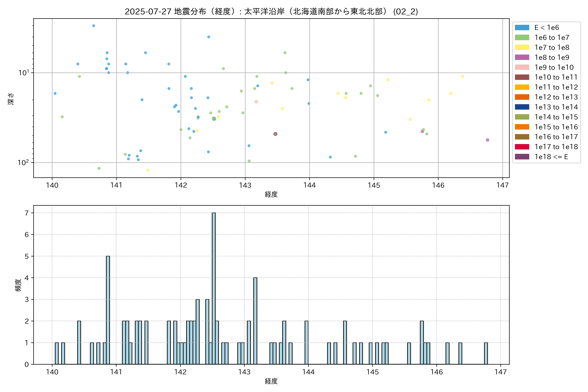Click the pink '1e9 to 1e10' legend swatch
Viewport: 588px width, 392px height.
[522, 67]
